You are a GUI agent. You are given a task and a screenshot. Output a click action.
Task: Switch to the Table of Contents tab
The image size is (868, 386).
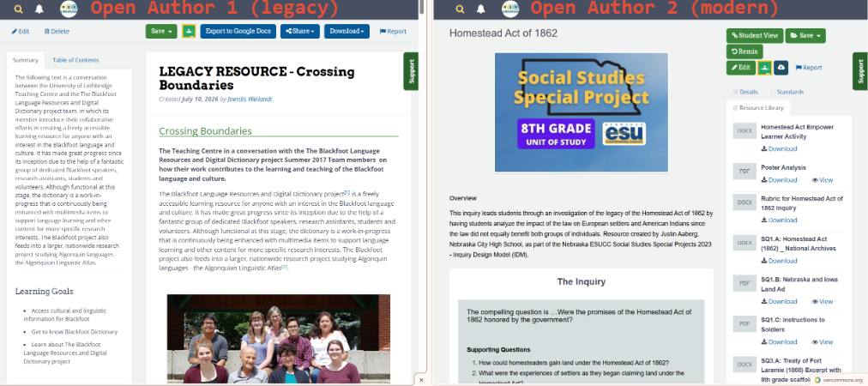[75, 60]
